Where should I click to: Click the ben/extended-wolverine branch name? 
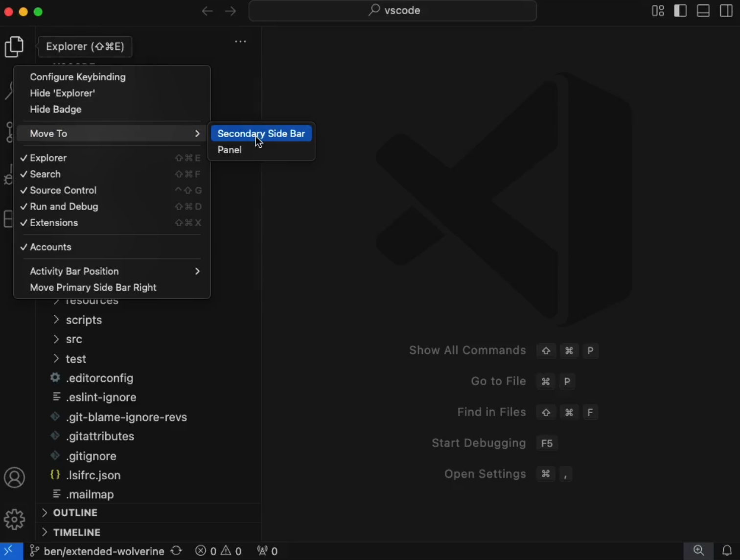click(x=104, y=551)
